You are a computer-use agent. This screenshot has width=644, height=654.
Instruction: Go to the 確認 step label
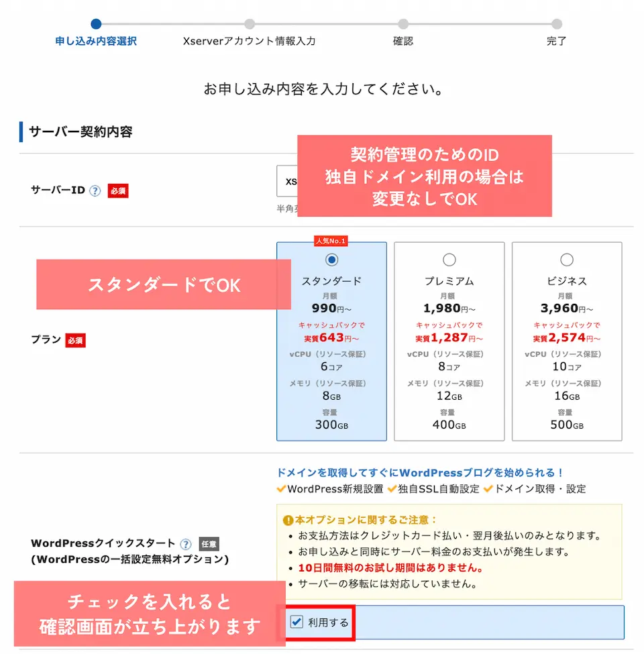click(x=403, y=41)
